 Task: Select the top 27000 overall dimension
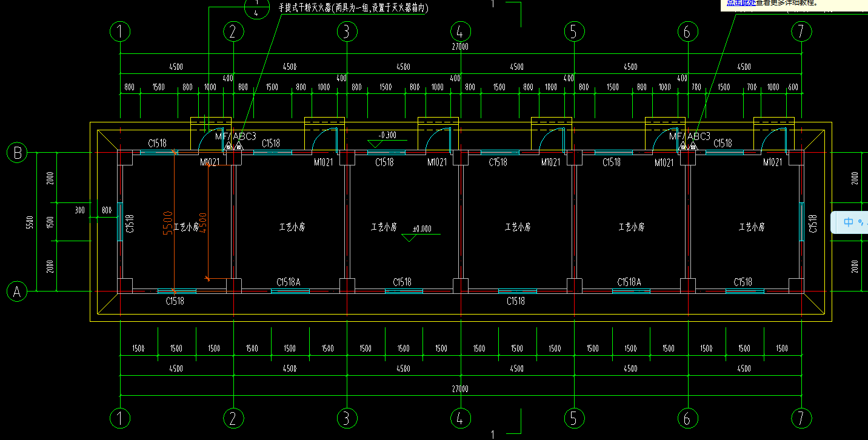click(x=460, y=47)
